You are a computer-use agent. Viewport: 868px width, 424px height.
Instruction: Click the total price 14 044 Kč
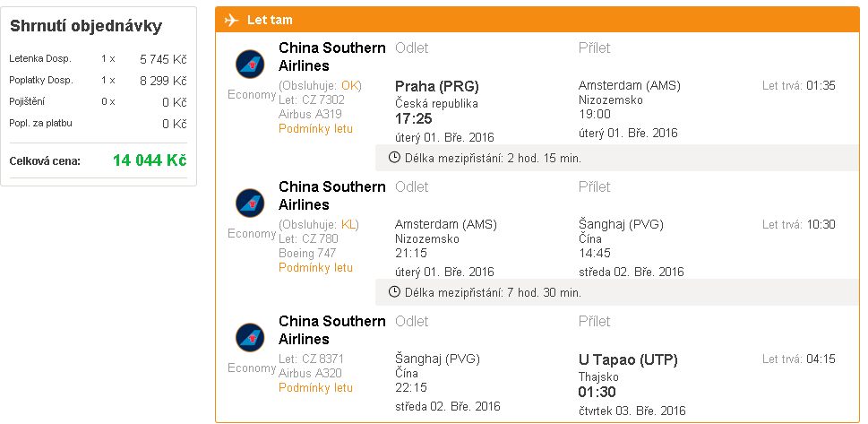pyautogui.click(x=150, y=160)
